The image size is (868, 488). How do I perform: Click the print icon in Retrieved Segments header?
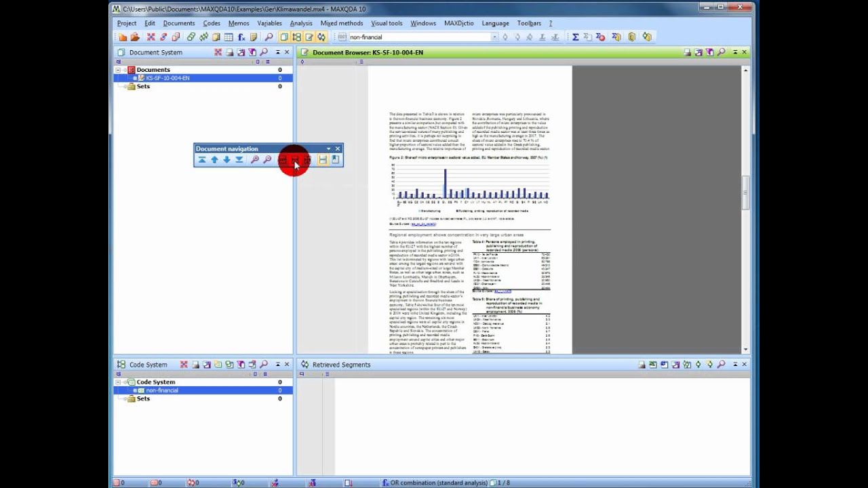tap(642, 365)
